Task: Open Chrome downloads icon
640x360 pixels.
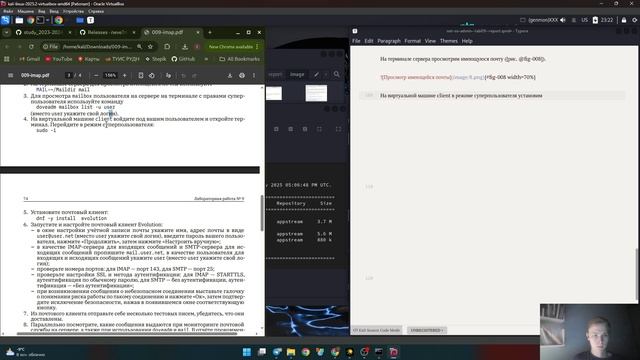Action: 184,47
